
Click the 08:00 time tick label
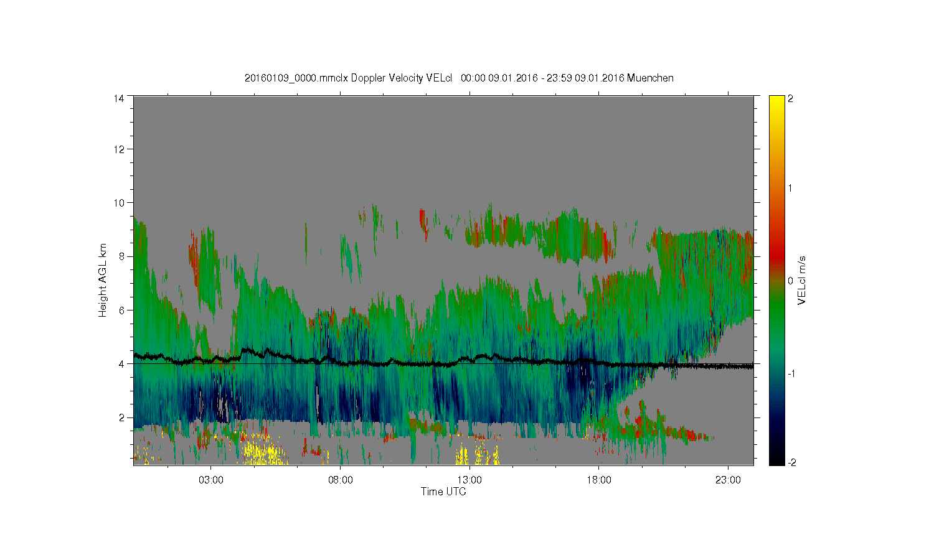[x=341, y=480]
